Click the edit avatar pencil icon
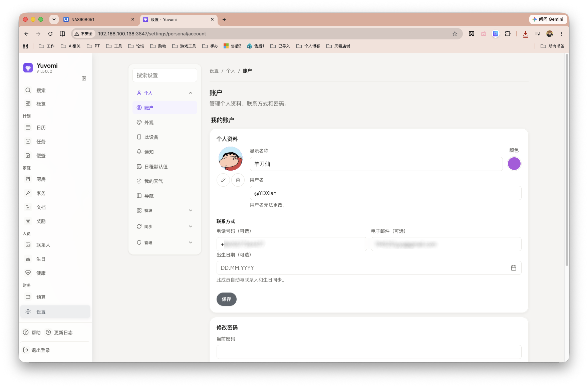 pyautogui.click(x=223, y=180)
